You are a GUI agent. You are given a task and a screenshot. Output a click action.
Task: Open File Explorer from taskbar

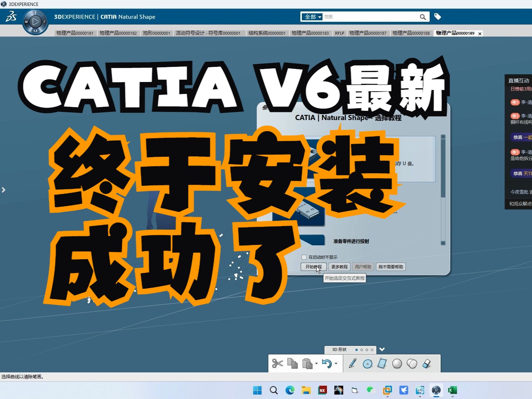306,390
